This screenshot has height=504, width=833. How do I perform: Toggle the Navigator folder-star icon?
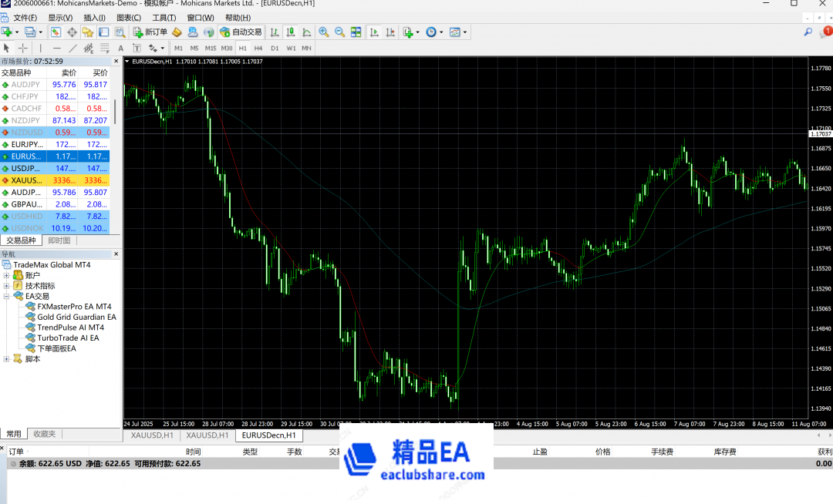tap(88, 32)
